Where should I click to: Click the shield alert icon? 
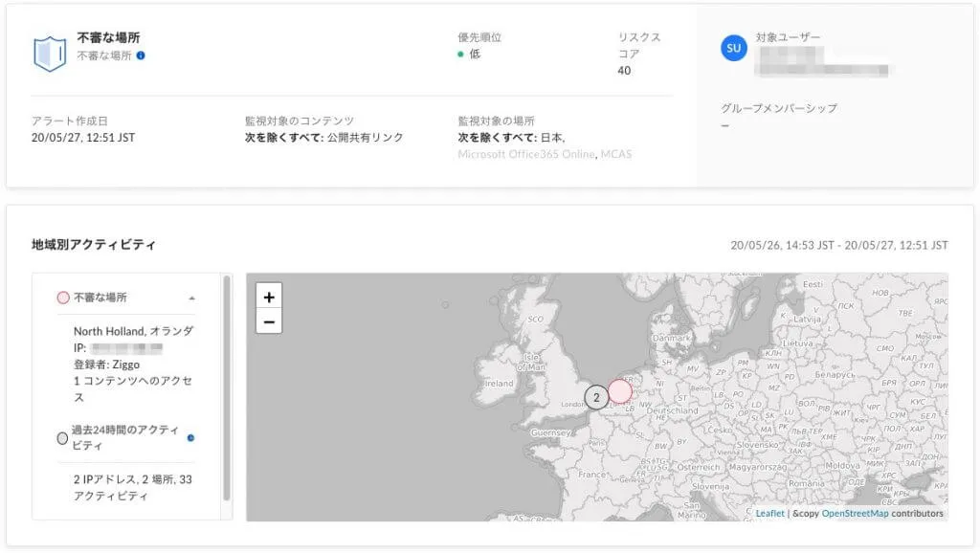[x=49, y=54]
